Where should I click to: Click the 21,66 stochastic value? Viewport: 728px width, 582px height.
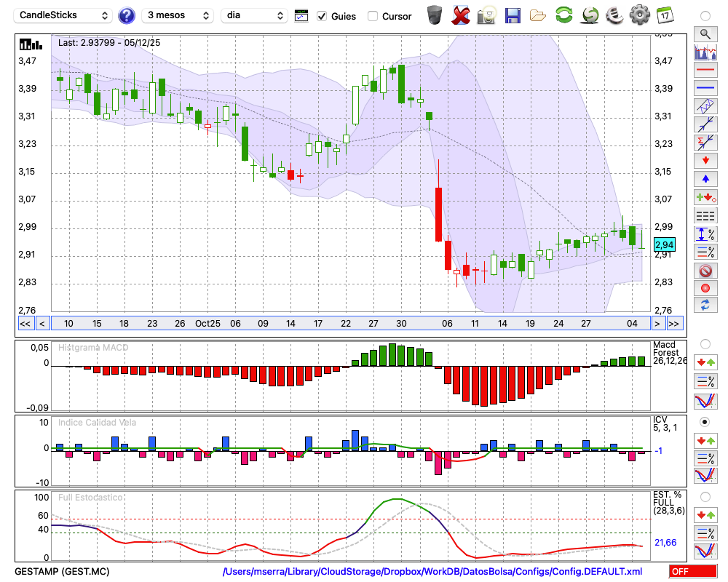[665, 543]
